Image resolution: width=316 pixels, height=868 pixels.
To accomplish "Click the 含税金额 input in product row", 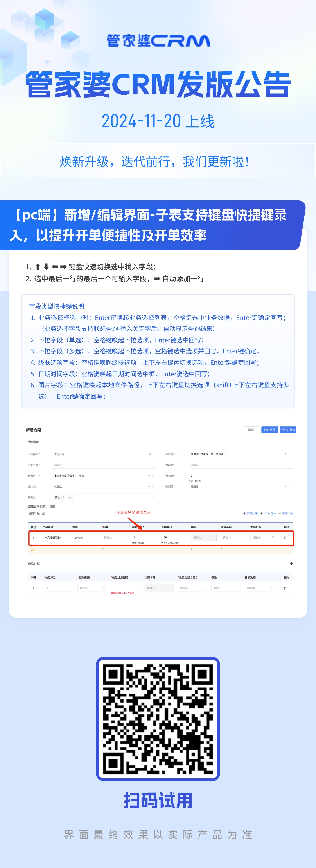I will tap(233, 538).
